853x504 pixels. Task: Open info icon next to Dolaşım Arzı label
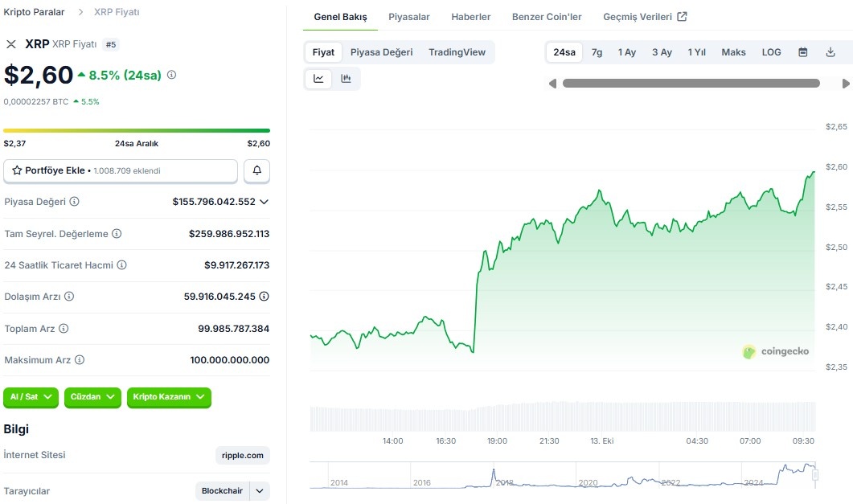(x=69, y=297)
